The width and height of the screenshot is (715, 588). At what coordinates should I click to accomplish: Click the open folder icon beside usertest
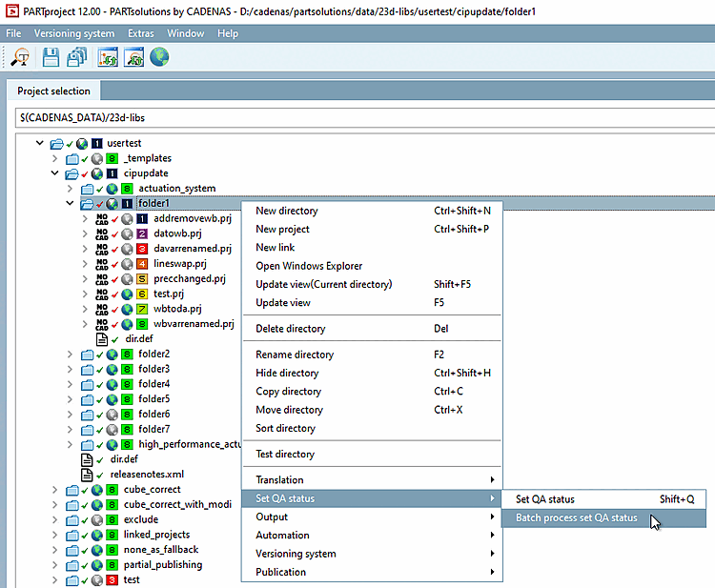point(57,144)
